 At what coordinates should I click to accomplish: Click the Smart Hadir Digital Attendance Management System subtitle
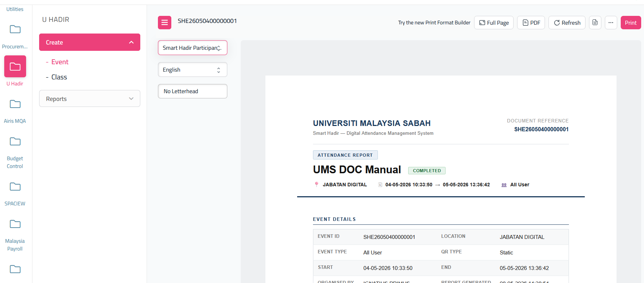tap(373, 133)
